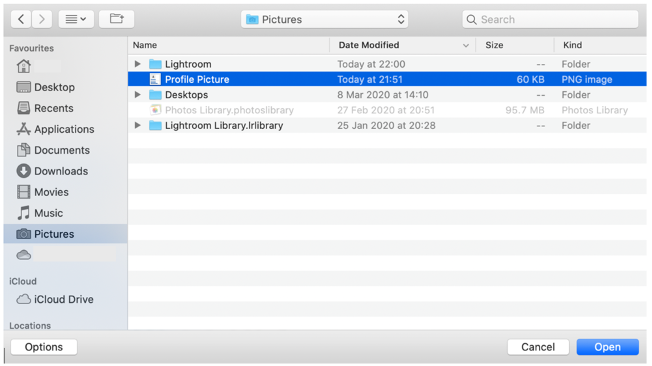Open the Home folder in the sidebar

(x=24, y=66)
